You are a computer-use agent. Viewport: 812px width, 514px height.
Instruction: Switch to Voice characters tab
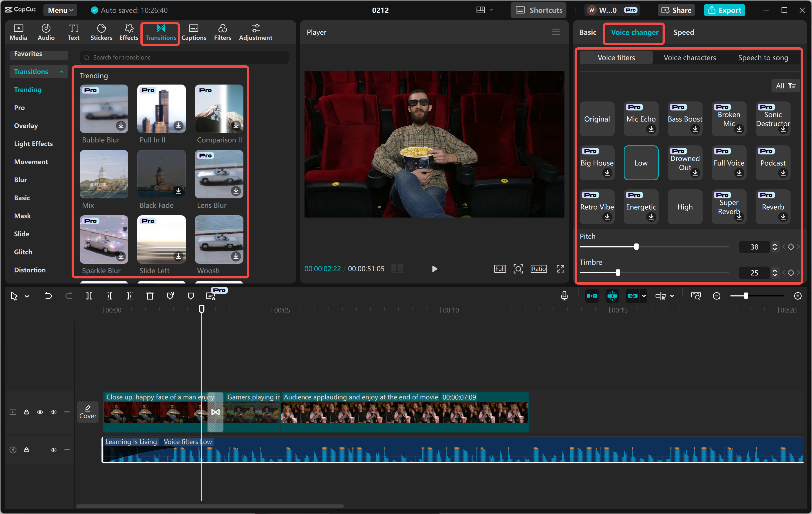689,58
